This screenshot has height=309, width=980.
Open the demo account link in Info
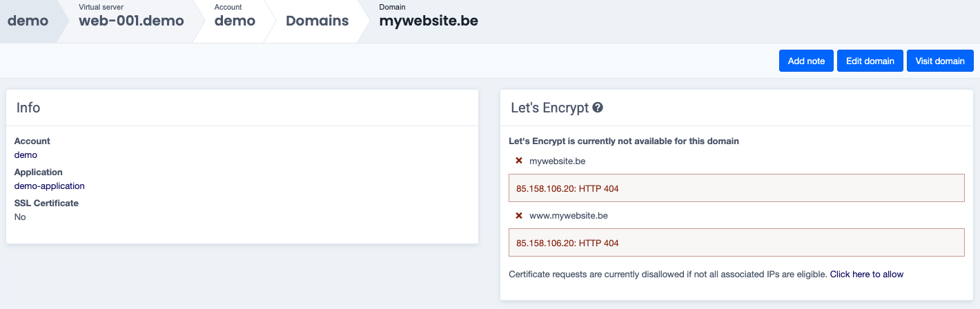click(26, 155)
